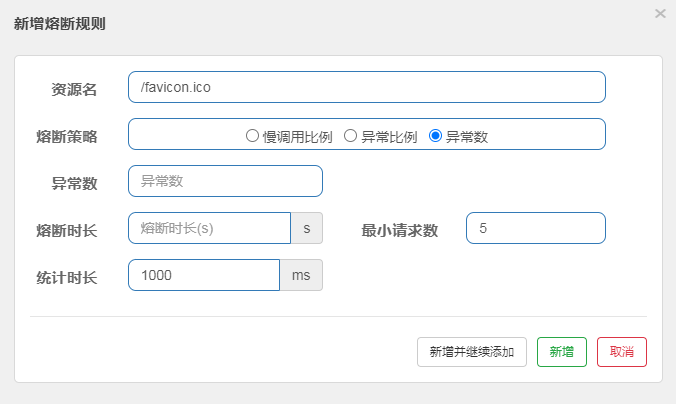The image size is (676, 404).
Task: Click the 熔断时长 field label
Action: pos(66,230)
